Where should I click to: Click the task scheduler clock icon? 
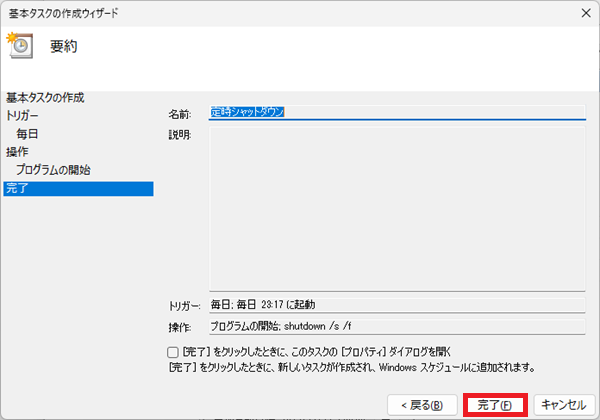point(20,45)
